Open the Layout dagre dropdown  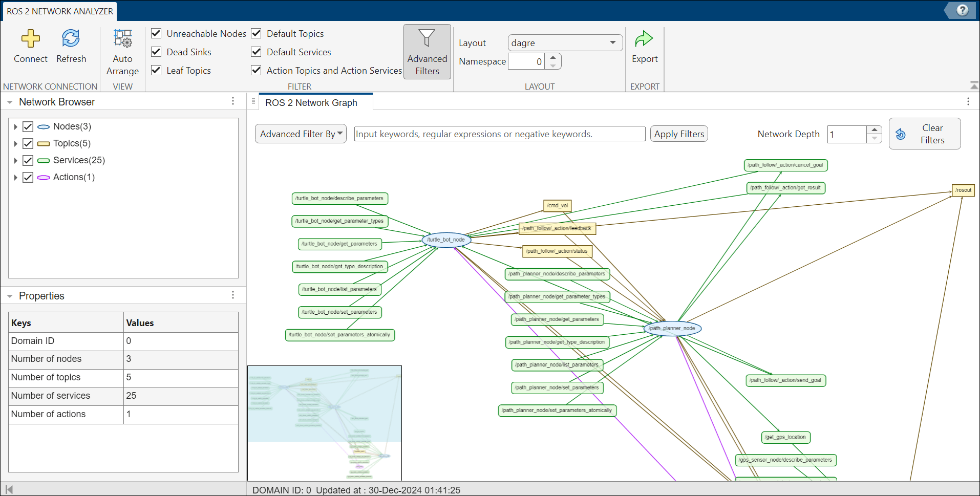[565, 43]
